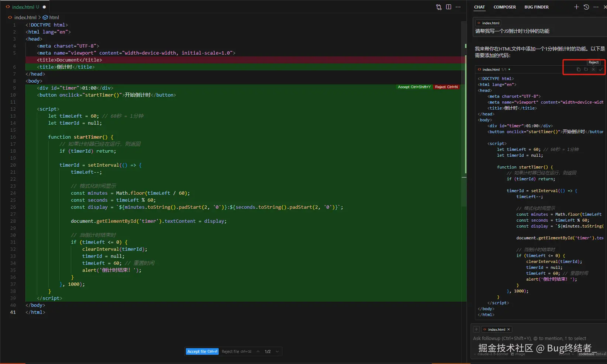Accept the code block with checkmark icon
This screenshot has height=364, width=607.
[x=600, y=69]
